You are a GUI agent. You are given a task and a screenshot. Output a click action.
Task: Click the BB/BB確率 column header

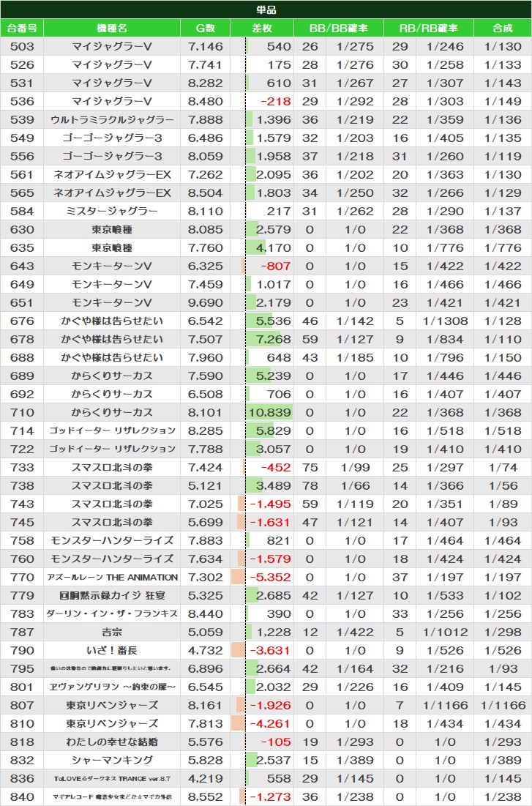click(339, 29)
